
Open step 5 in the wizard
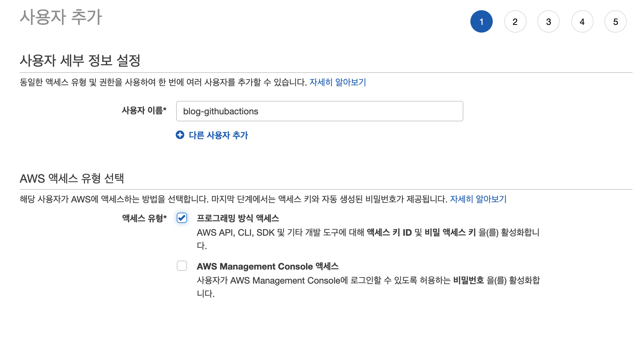pyautogui.click(x=616, y=22)
